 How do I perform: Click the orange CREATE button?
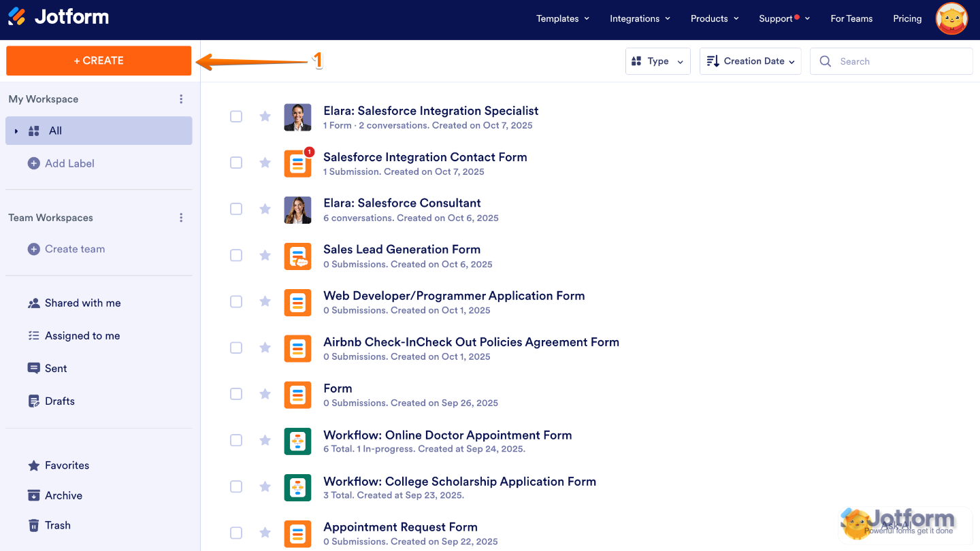[x=99, y=61]
